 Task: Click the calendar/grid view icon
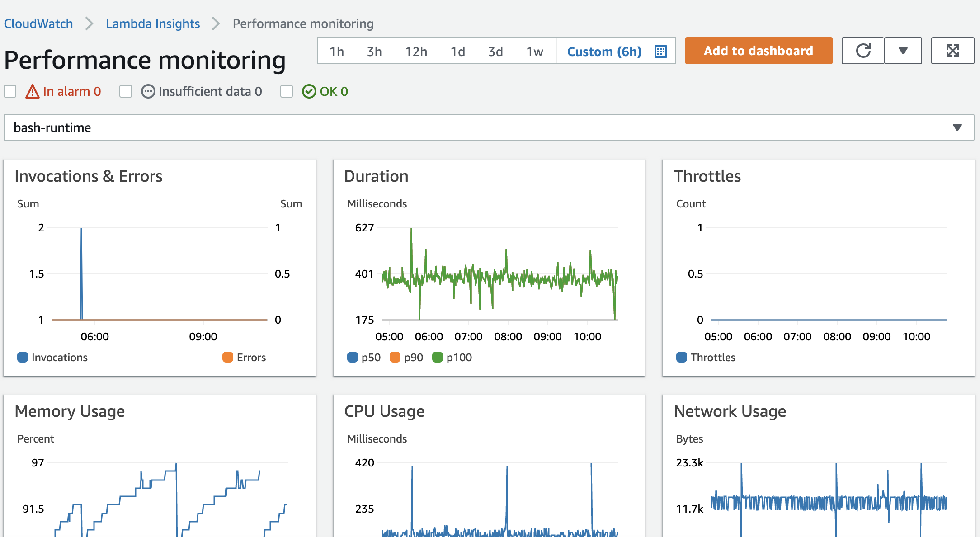click(x=660, y=51)
